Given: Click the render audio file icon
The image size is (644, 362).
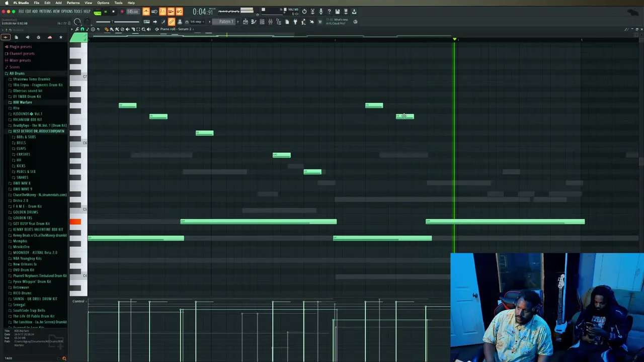Looking at the screenshot, I should tap(346, 12).
